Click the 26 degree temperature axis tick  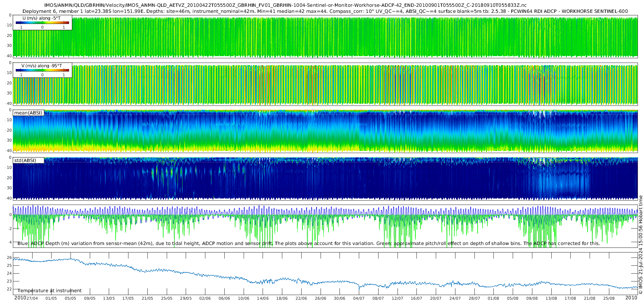[9, 258]
